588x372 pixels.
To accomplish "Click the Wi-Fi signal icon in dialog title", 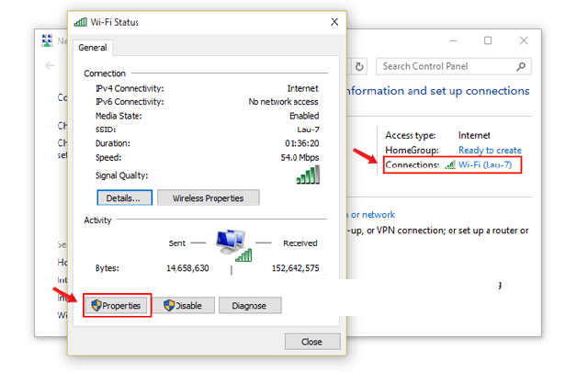I will (80, 22).
